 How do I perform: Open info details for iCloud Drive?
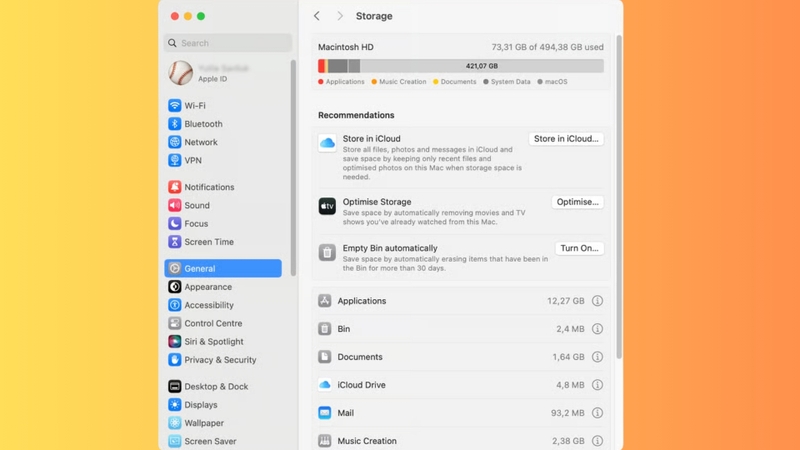coord(597,385)
